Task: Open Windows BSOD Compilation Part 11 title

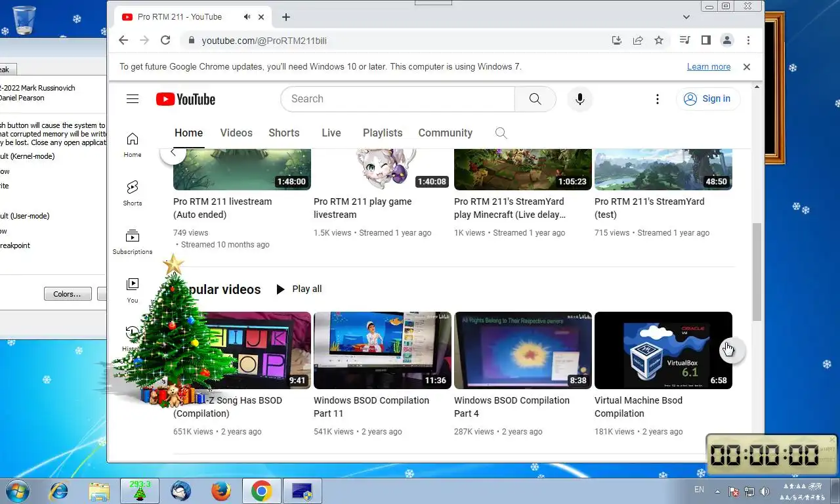Action: coord(371,407)
